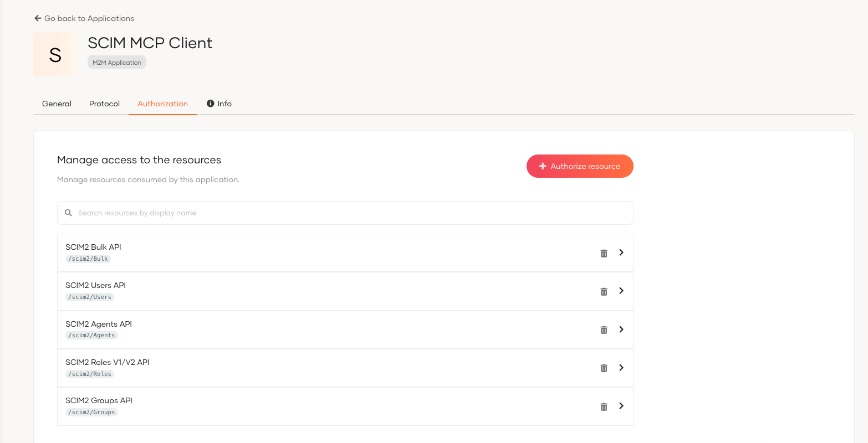Expand the SCIM2 Groups API row
868x443 pixels.
[621, 406]
